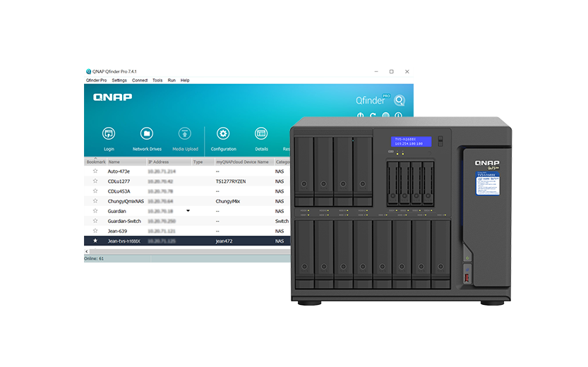
Task: Open the Tools menu
Action: point(157,80)
